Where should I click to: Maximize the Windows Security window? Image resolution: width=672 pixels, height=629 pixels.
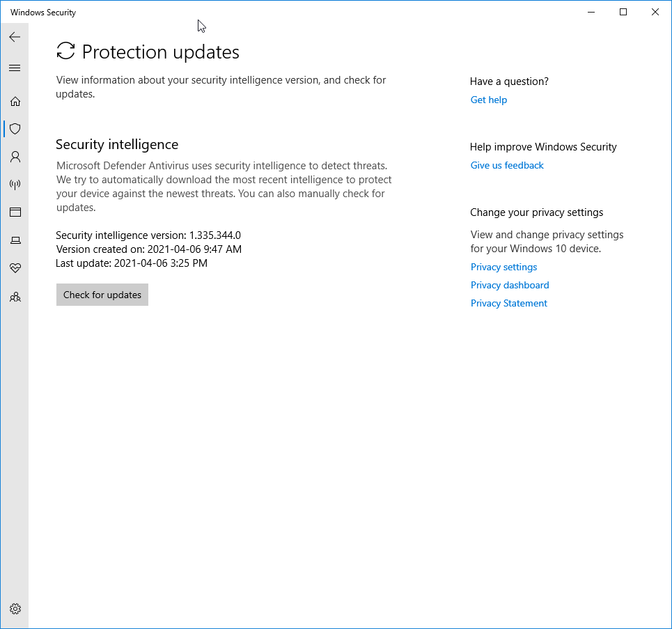(623, 12)
